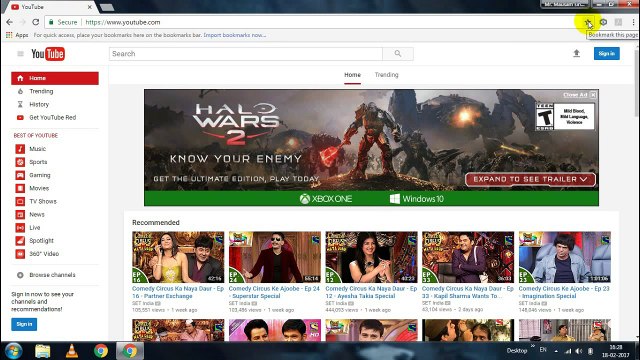Click the Halo Wars 2 banner ad

[371, 148]
